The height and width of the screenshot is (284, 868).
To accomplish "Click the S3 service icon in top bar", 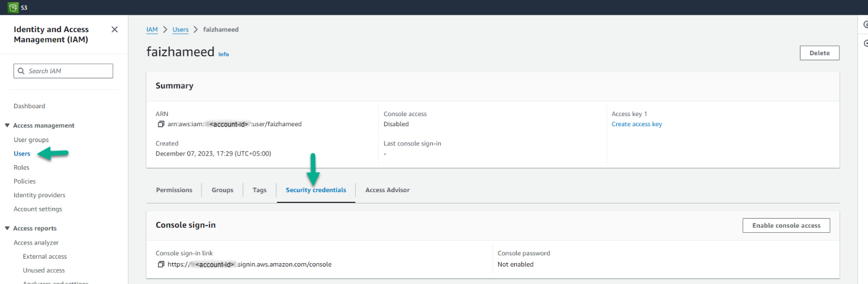I will click(12, 7).
